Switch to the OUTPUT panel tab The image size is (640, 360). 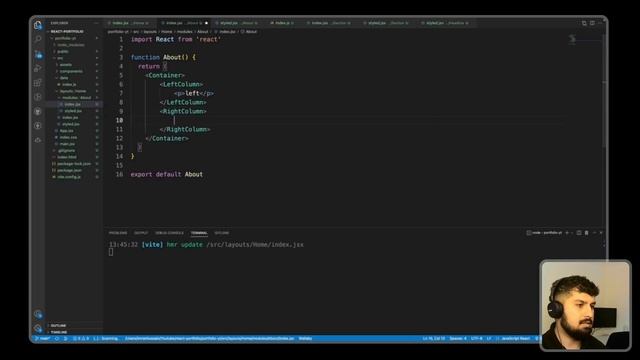pos(141,233)
